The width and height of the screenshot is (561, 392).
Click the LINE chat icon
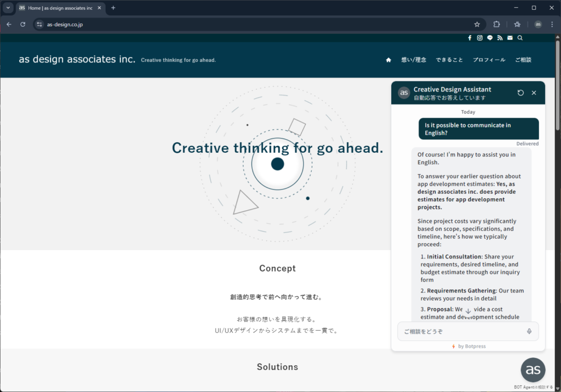[x=490, y=38]
